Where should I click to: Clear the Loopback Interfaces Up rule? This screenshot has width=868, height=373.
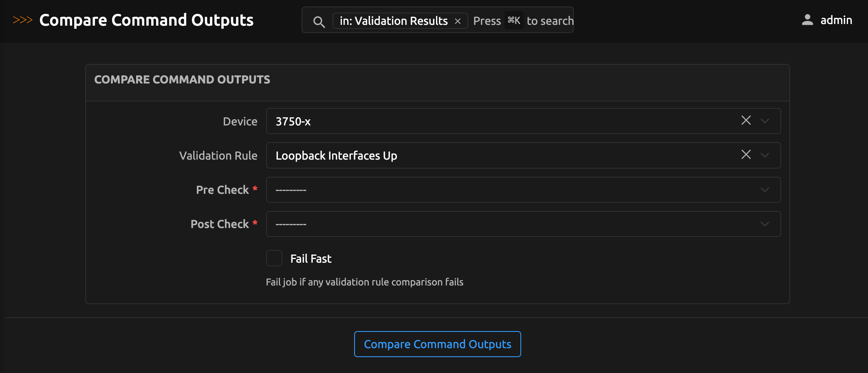[x=746, y=155]
